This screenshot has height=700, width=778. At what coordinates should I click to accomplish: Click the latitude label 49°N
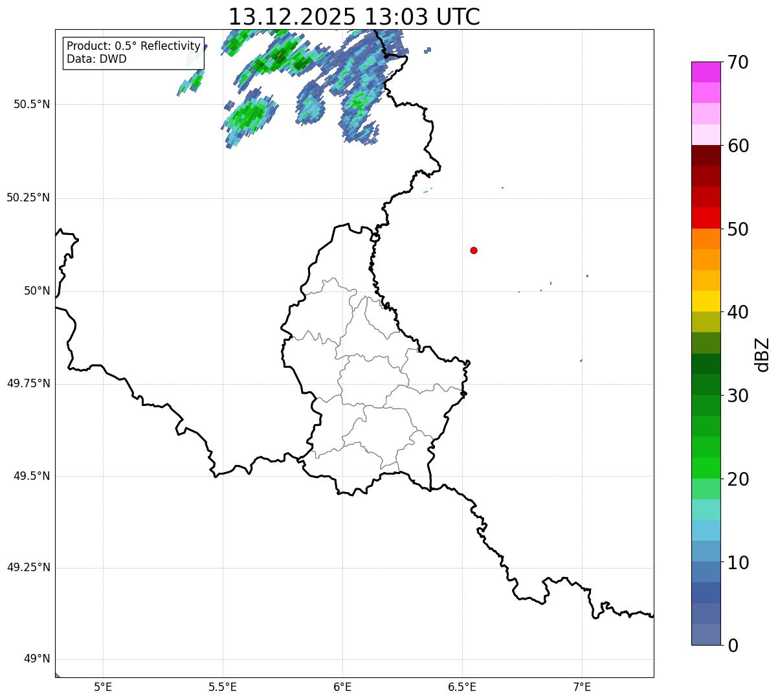point(37,659)
